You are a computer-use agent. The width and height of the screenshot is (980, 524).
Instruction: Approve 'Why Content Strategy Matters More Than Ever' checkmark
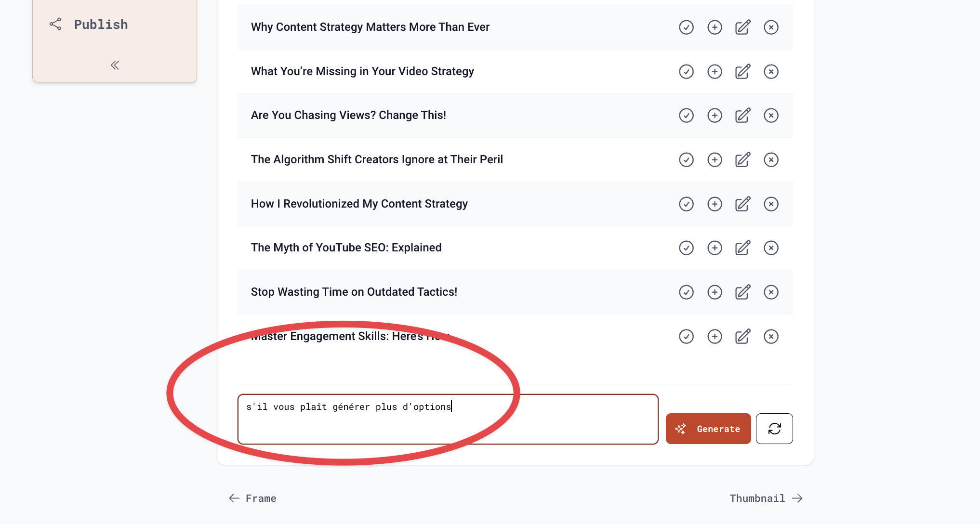click(x=686, y=27)
